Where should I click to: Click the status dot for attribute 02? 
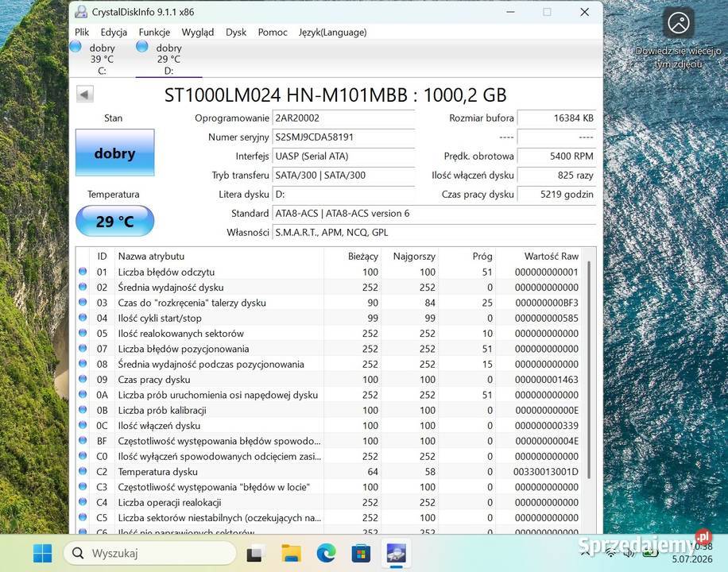(83, 287)
